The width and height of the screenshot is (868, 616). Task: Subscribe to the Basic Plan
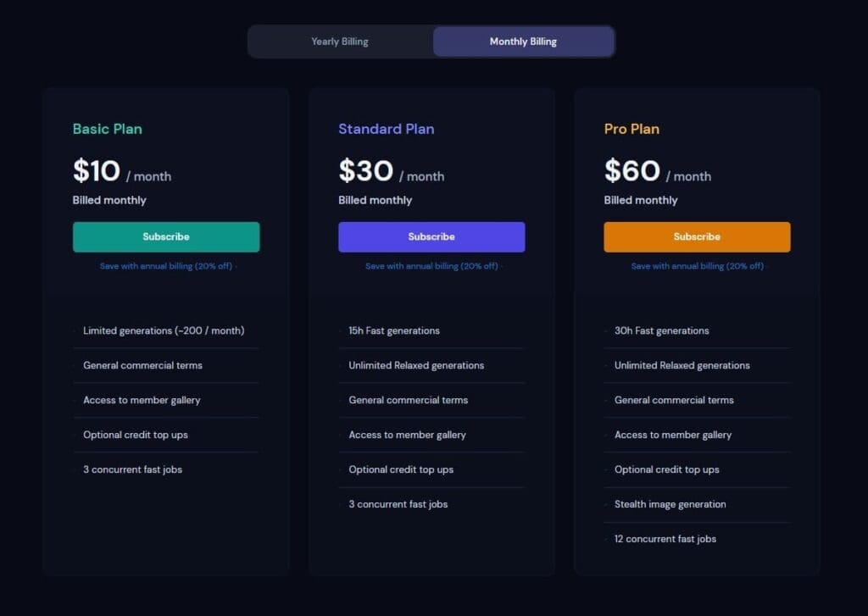(166, 237)
